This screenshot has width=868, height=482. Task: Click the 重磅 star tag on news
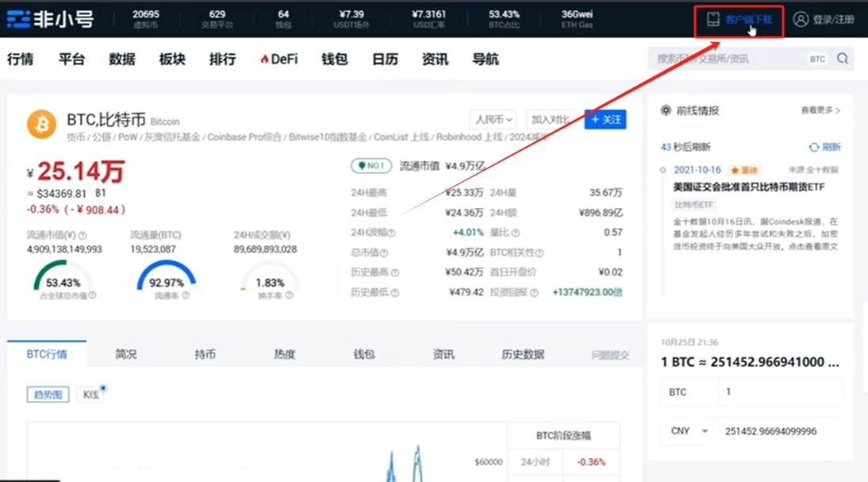(744, 170)
